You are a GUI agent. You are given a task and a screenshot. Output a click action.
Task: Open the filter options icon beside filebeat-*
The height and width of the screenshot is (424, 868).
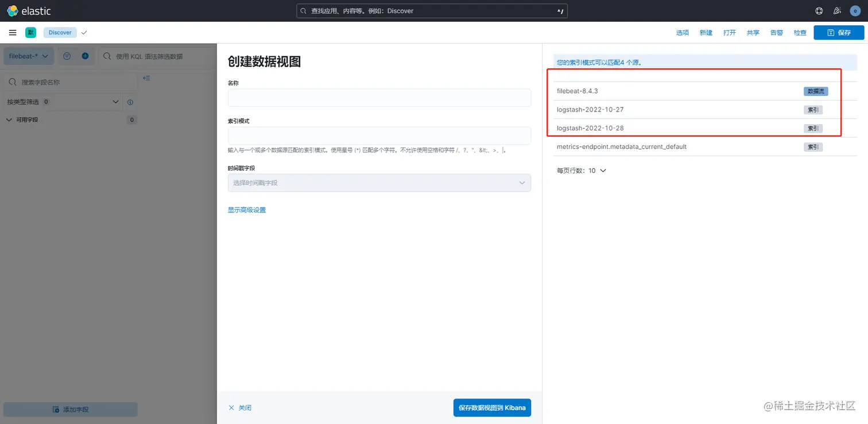point(67,56)
